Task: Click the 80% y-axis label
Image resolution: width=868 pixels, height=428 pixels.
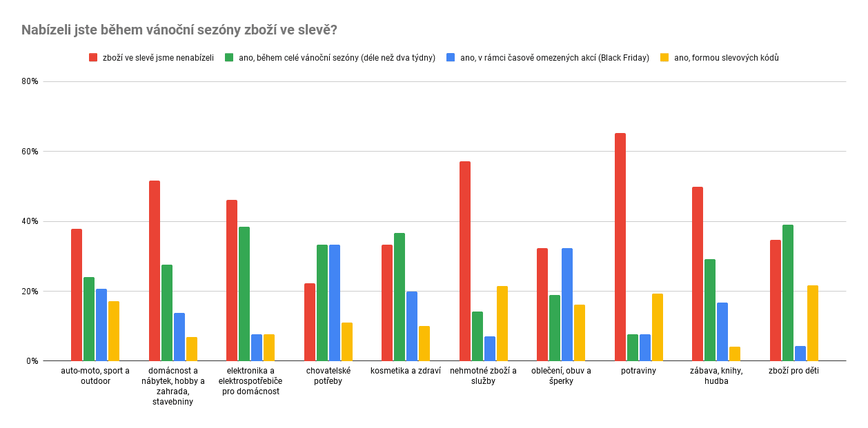Action: [30, 81]
